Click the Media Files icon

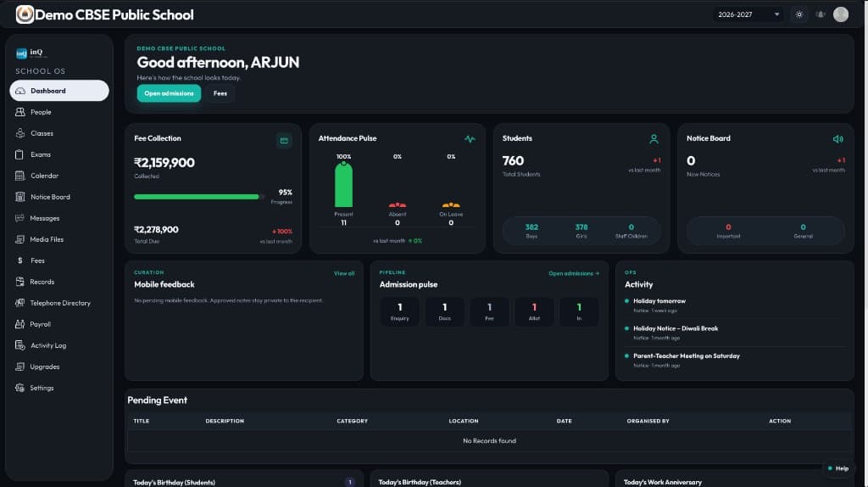point(20,239)
